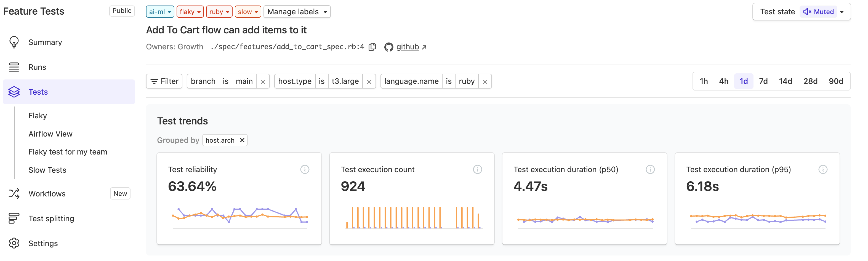Switch time range to 7d
The height and width of the screenshot is (261, 868).
click(x=763, y=81)
